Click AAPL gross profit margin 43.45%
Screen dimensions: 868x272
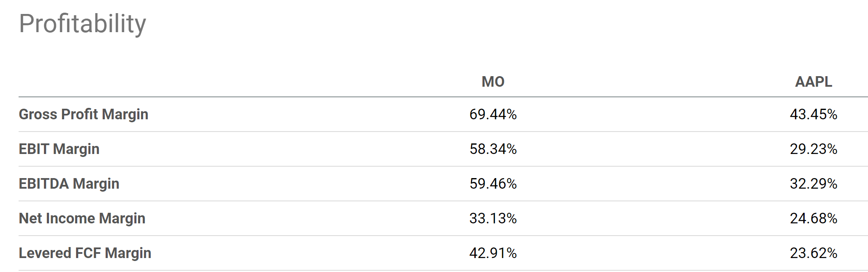tap(814, 114)
